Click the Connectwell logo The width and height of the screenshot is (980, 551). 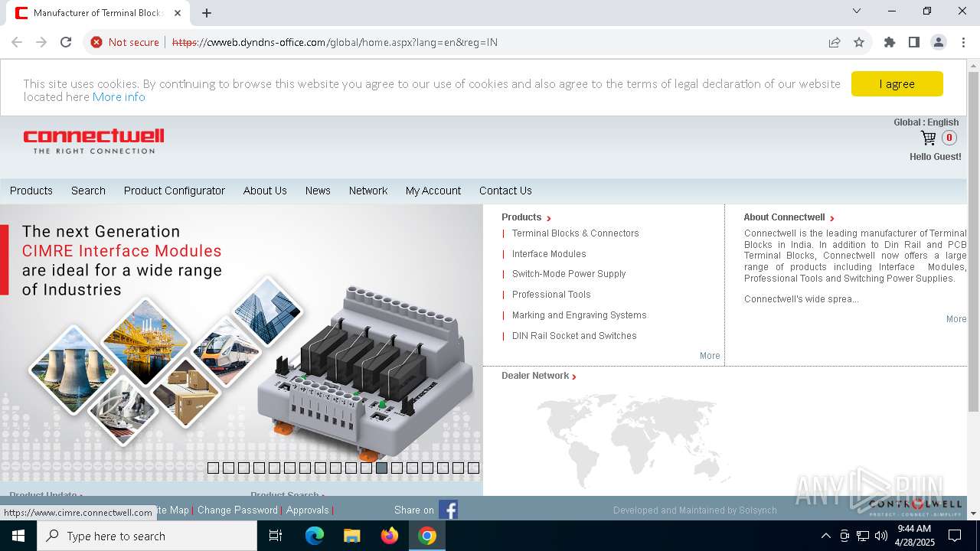tap(93, 141)
